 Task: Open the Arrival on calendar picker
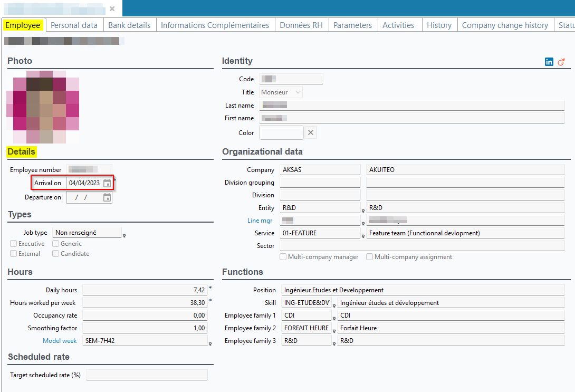(107, 183)
